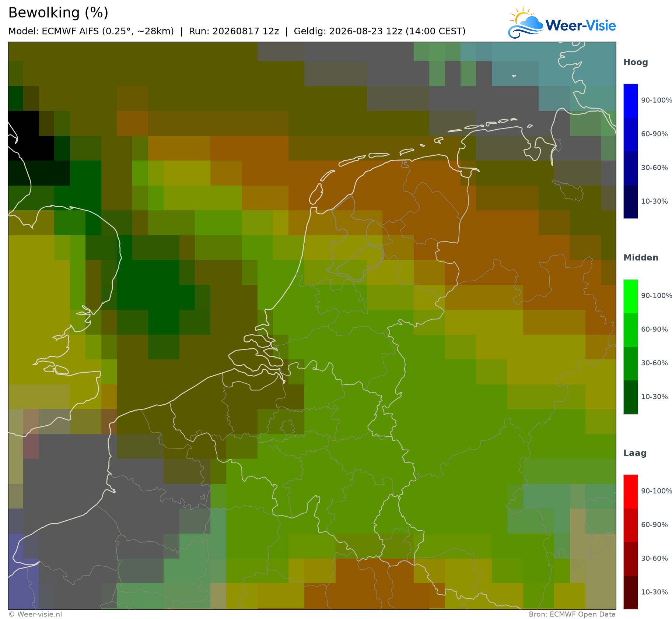This screenshot has width=672, height=619.
Task: Select the Laag 30-60% dark red swatch
Action: pos(630,559)
